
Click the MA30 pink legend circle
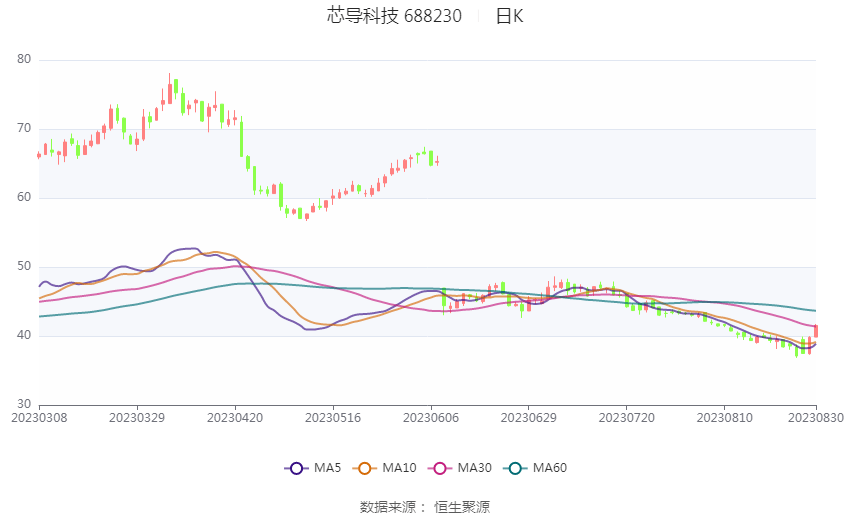pyautogui.click(x=436, y=468)
